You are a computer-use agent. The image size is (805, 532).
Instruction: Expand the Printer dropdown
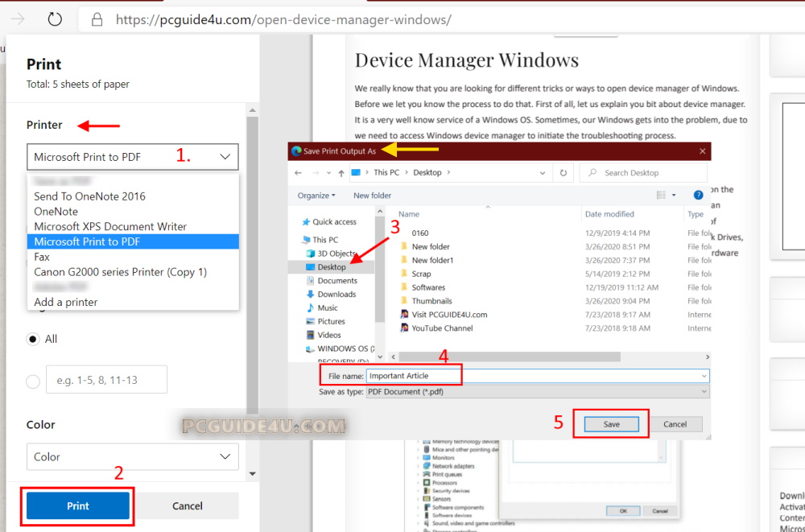click(133, 157)
